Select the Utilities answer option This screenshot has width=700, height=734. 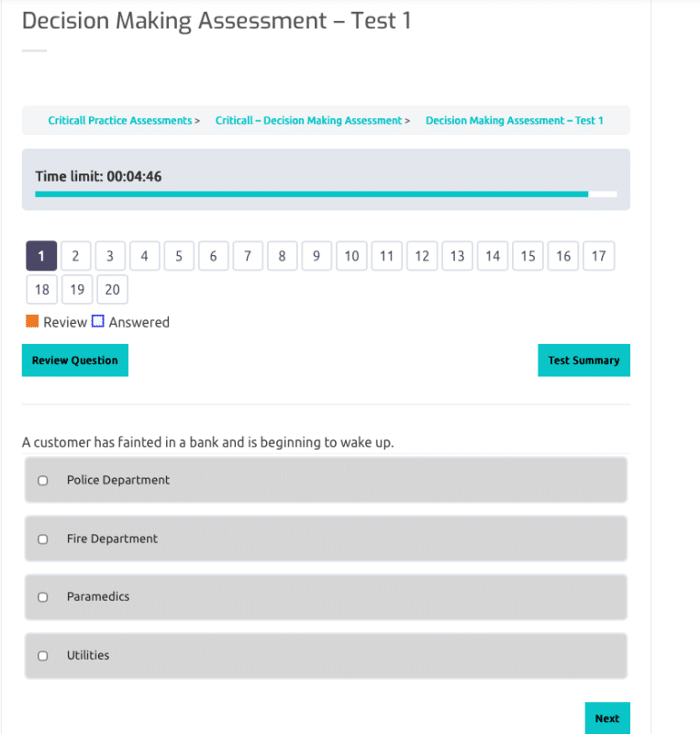point(42,656)
